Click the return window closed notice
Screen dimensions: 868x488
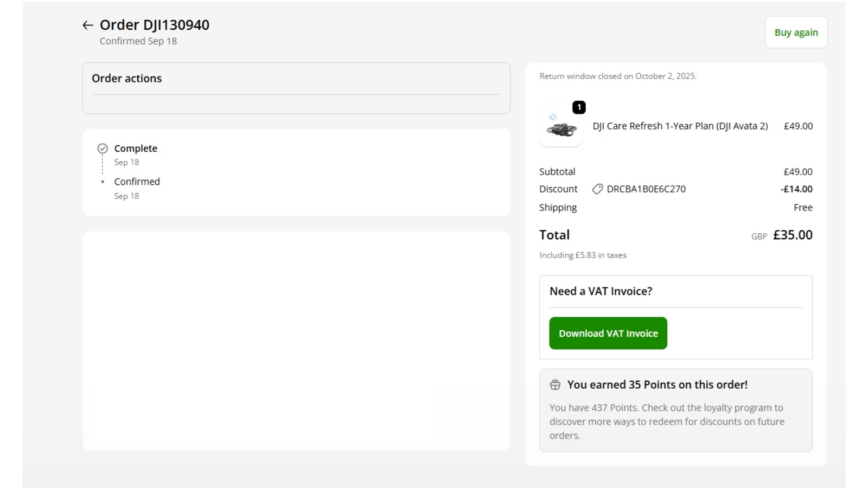coord(617,76)
